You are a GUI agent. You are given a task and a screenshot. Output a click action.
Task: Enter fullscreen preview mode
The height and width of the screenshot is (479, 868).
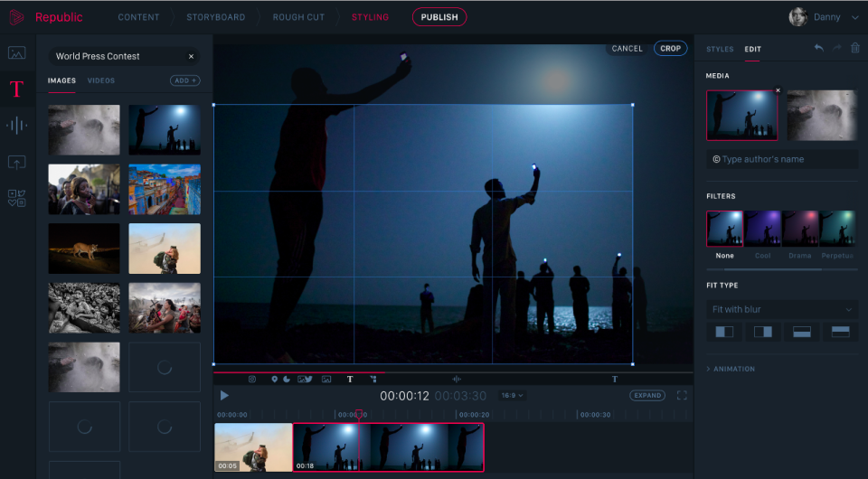(x=682, y=396)
